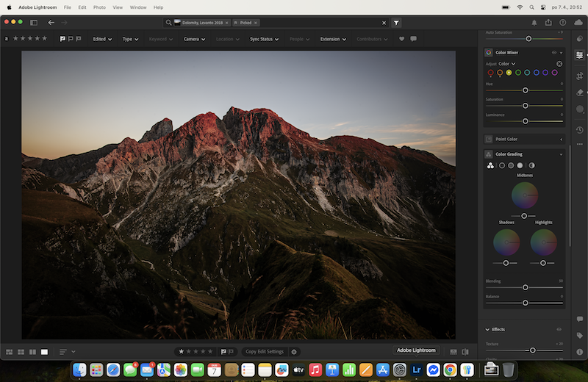Screen dimensions: 588x382
Task: Open the Extension filter dropdown
Action: (x=333, y=39)
